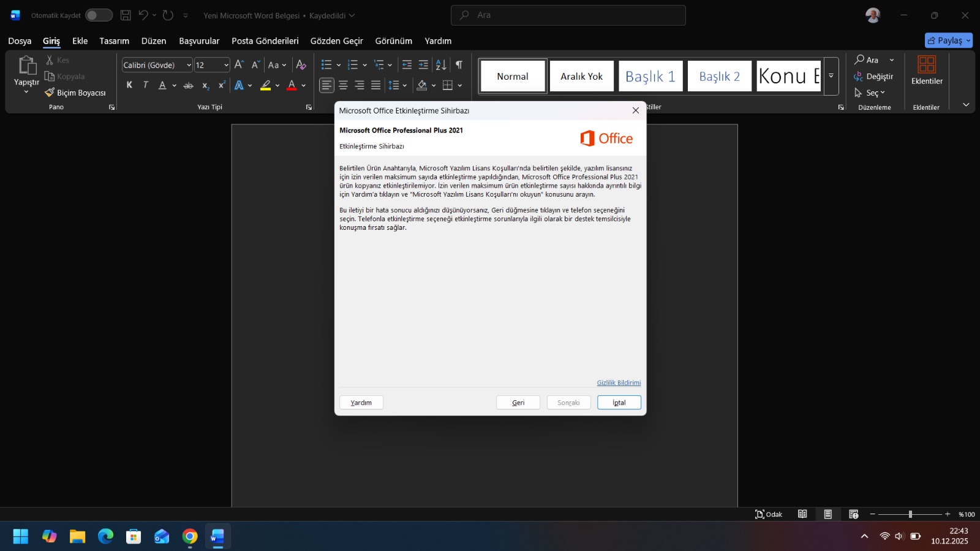Viewport: 980px width, 551px height.
Task: Apply the red font color
Action: (x=292, y=85)
